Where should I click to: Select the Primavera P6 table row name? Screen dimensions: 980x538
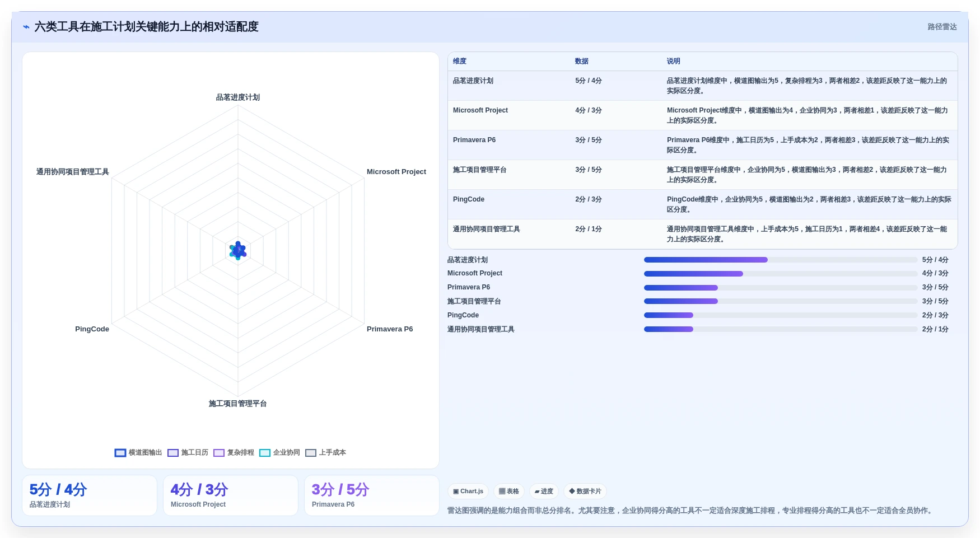coord(474,140)
